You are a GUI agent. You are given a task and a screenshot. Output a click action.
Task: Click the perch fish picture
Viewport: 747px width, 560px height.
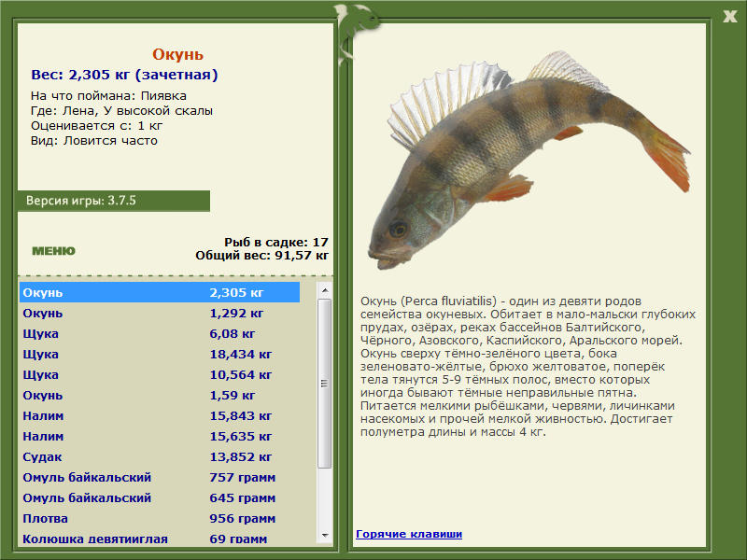[x=528, y=160]
